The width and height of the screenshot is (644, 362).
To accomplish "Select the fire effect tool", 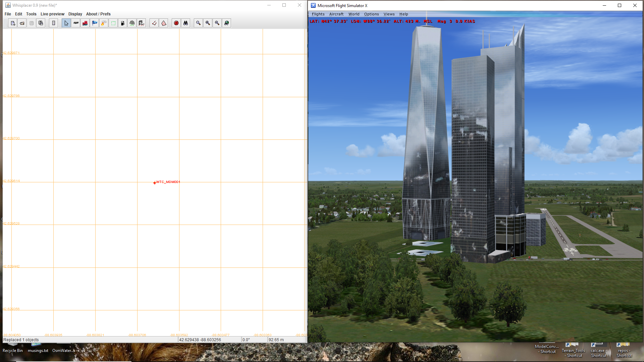I will pyautogui.click(x=104, y=23).
